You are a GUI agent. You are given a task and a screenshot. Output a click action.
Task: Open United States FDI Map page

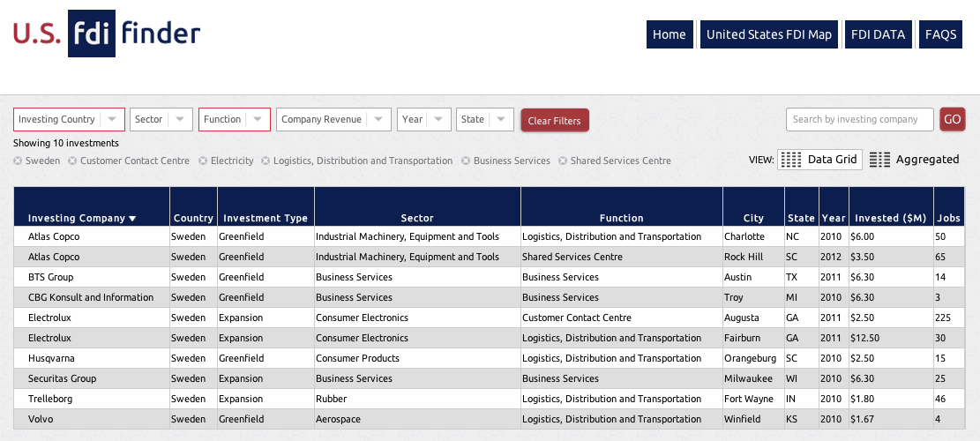pyautogui.click(x=769, y=34)
